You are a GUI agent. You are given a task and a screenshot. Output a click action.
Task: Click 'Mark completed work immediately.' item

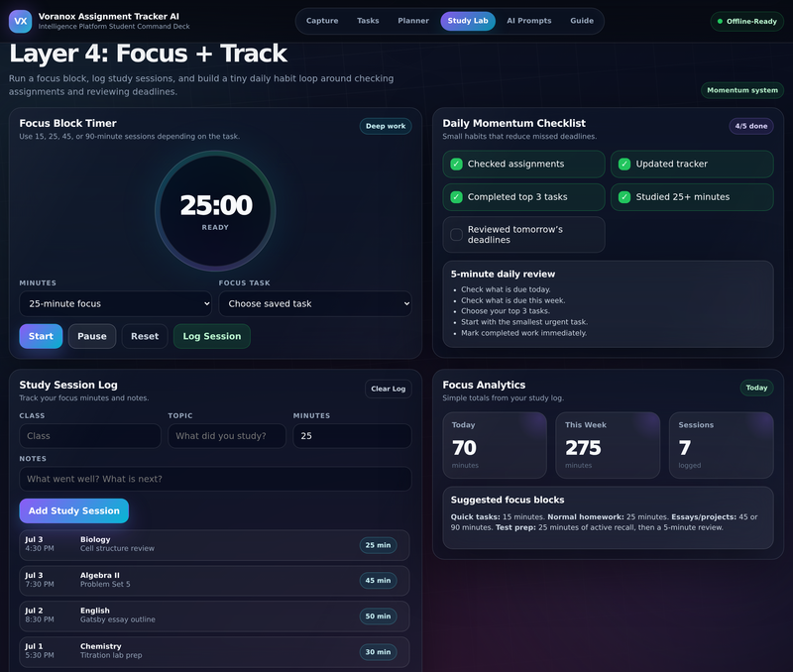[x=524, y=333]
